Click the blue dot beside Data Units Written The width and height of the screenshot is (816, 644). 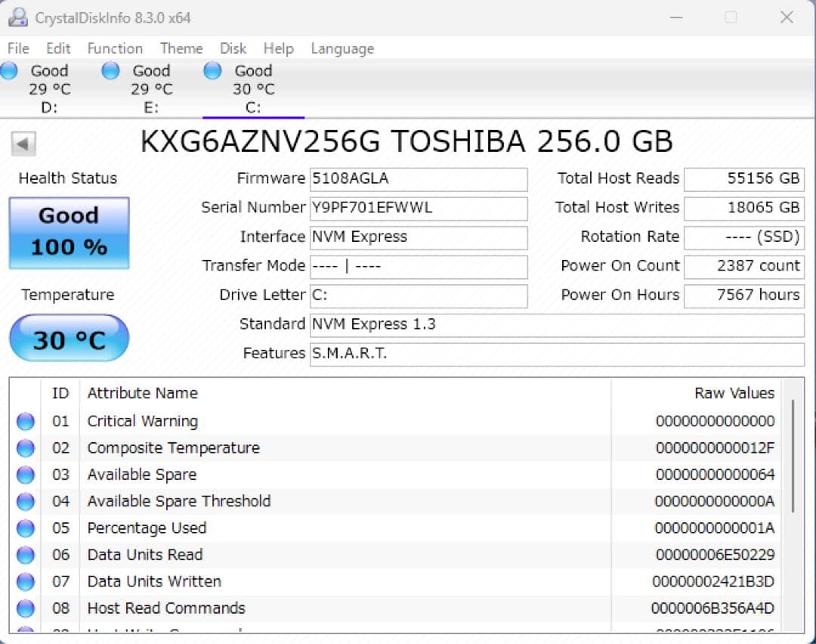click(x=25, y=581)
